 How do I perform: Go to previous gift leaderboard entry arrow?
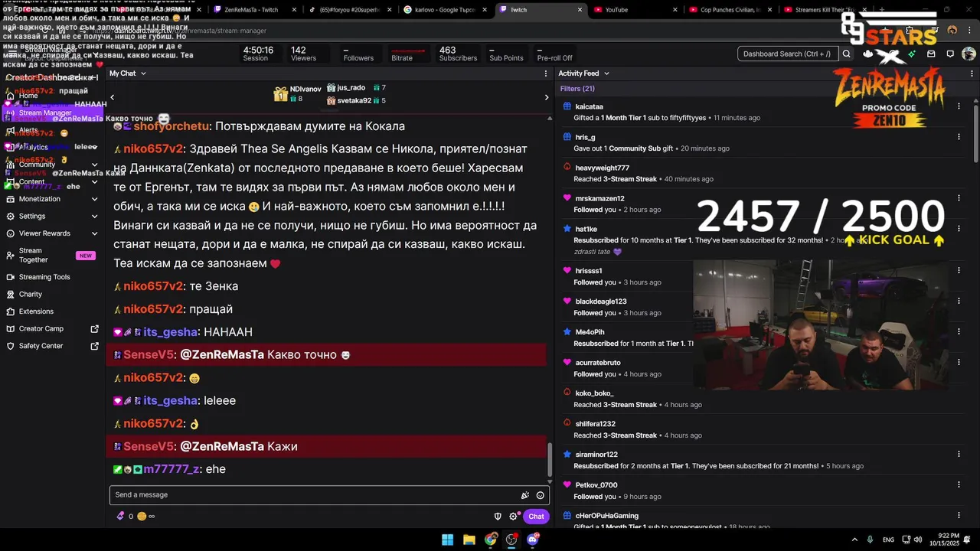click(x=113, y=97)
